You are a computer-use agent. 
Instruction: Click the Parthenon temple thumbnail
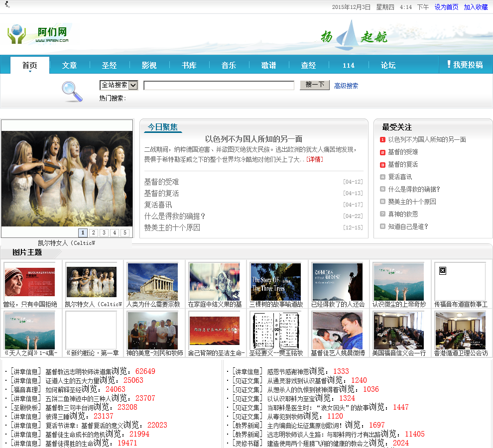point(153,282)
